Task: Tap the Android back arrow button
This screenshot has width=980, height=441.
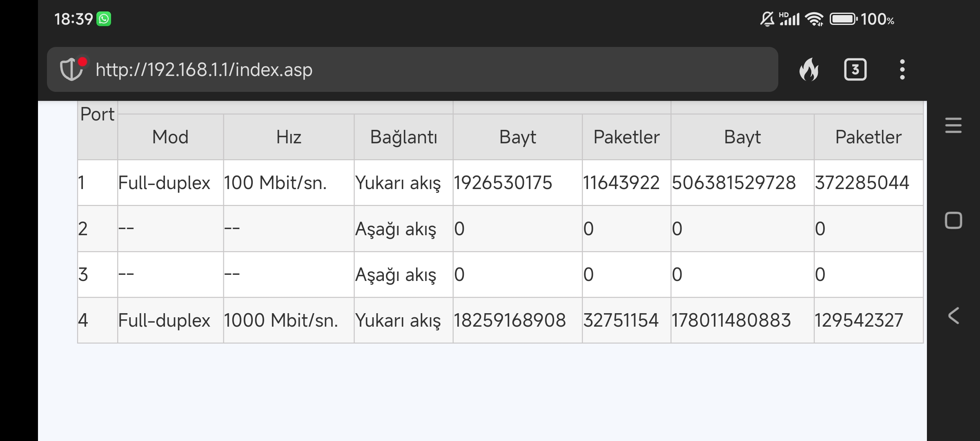Action: (953, 316)
